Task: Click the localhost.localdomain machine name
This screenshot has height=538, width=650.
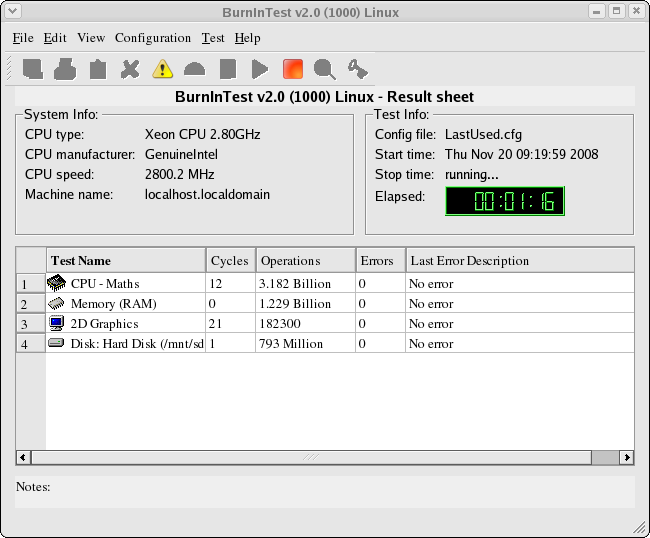Action: tap(207, 194)
